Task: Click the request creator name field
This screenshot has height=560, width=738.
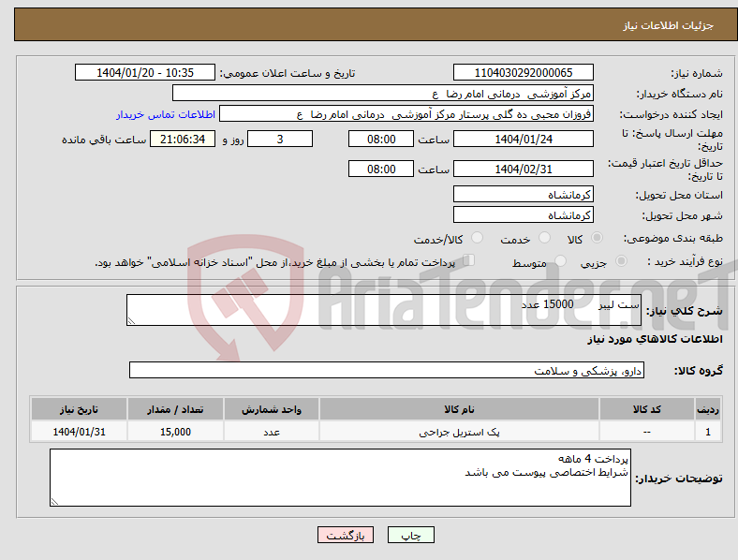Action: tap(406, 114)
